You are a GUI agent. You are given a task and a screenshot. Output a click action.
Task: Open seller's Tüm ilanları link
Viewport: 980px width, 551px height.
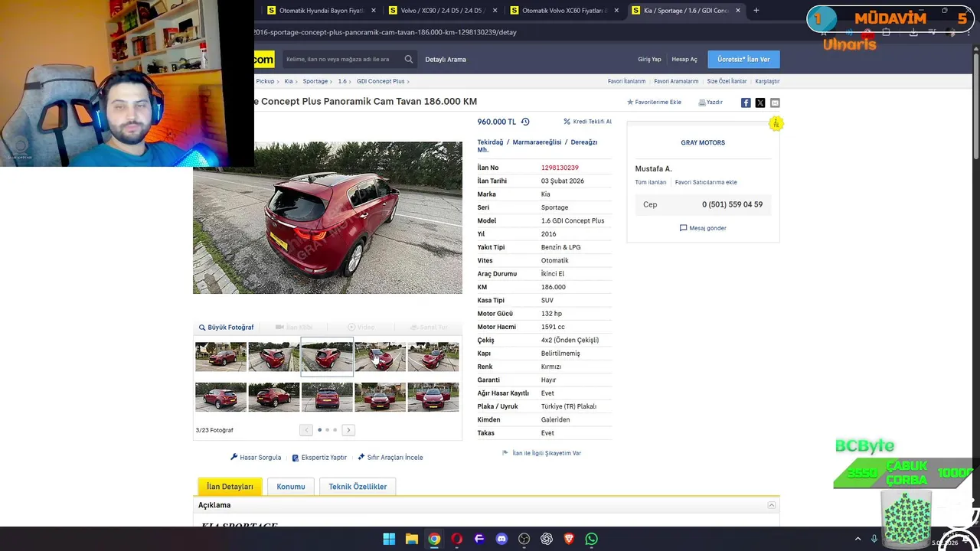(x=650, y=182)
